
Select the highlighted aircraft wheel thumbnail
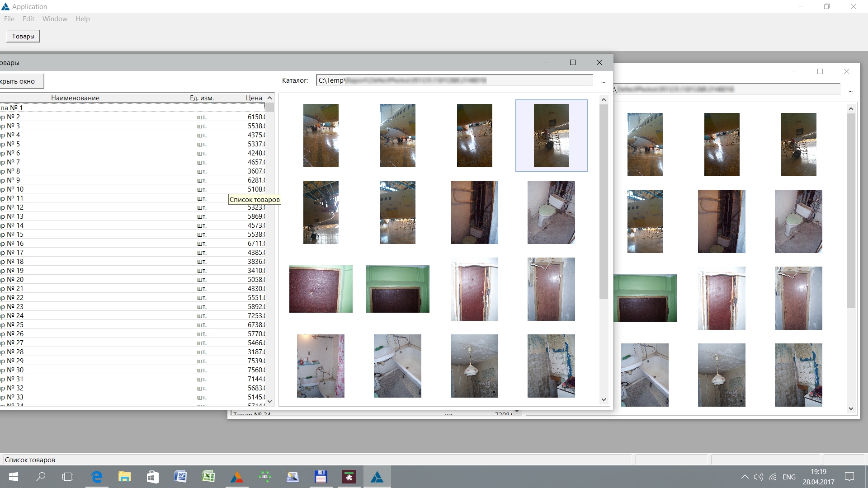click(551, 136)
